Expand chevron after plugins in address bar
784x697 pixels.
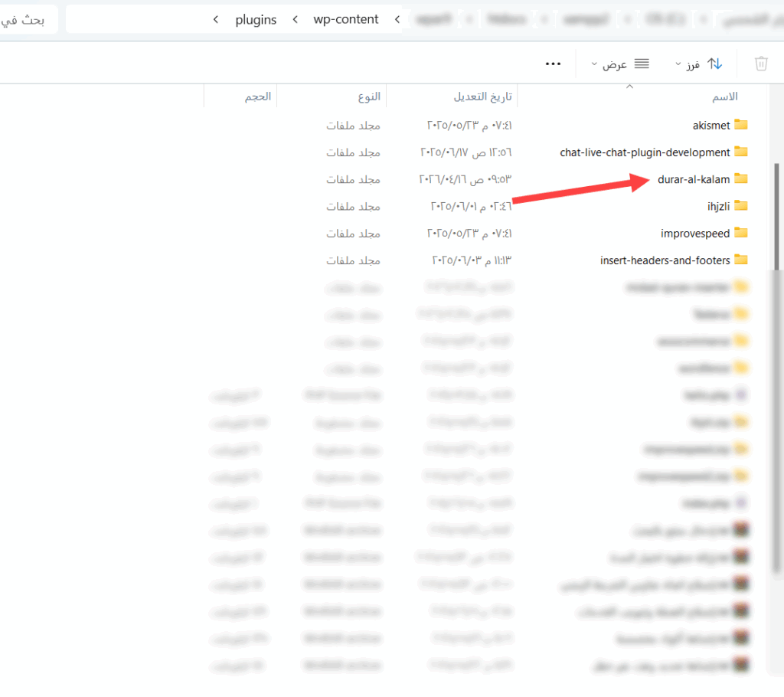coord(215,20)
